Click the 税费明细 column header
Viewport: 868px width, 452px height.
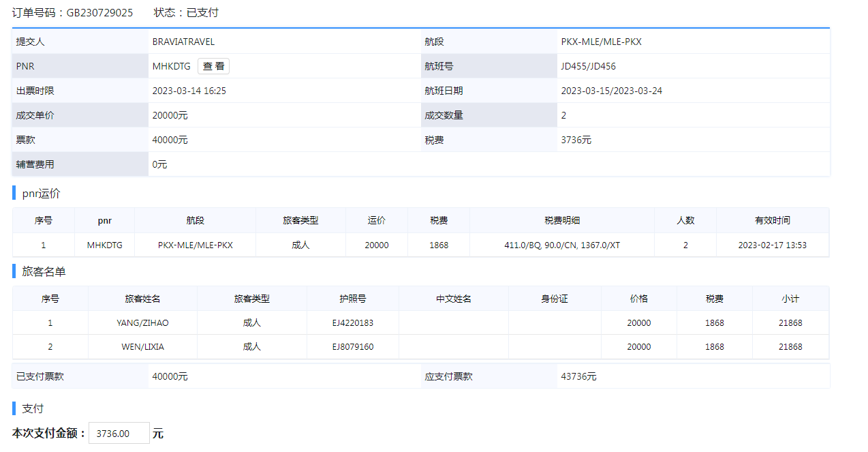pyautogui.click(x=562, y=220)
